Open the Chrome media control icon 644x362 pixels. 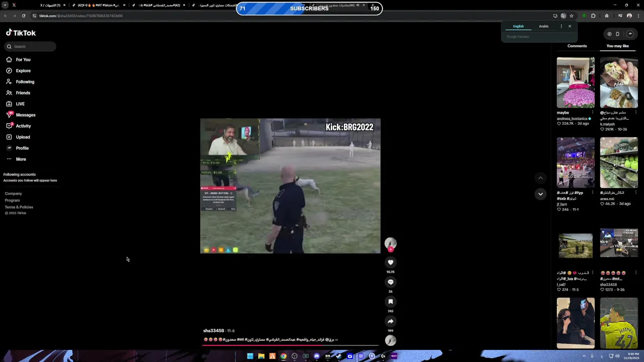click(620, 16)
